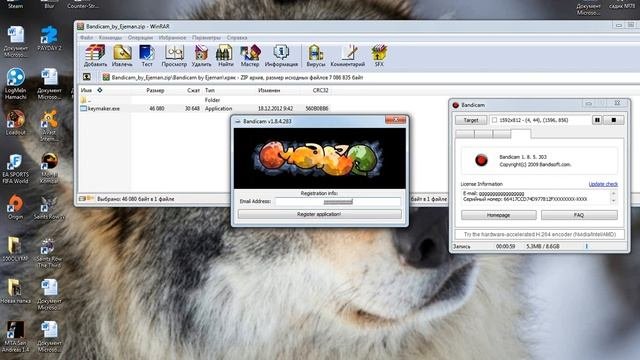Open the Mortal Kombat desktop shortcut

click(49, 168)
